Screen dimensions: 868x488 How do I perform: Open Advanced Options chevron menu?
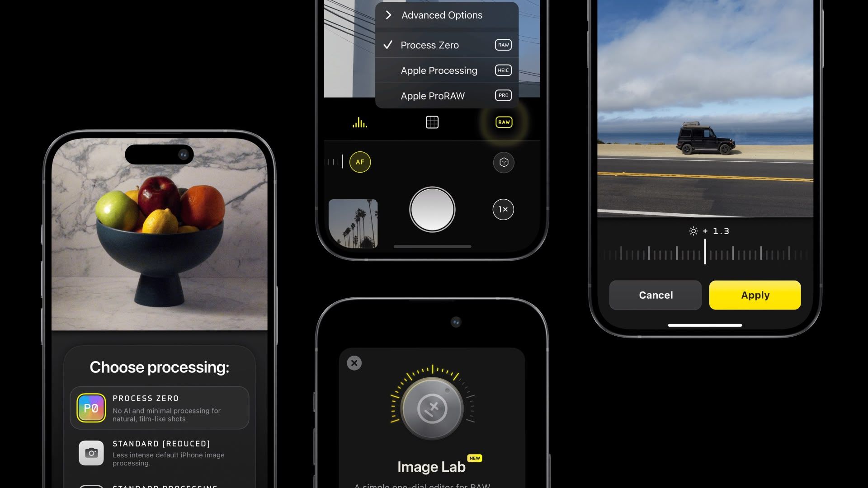pyautogui.click(x=388, y=14)
